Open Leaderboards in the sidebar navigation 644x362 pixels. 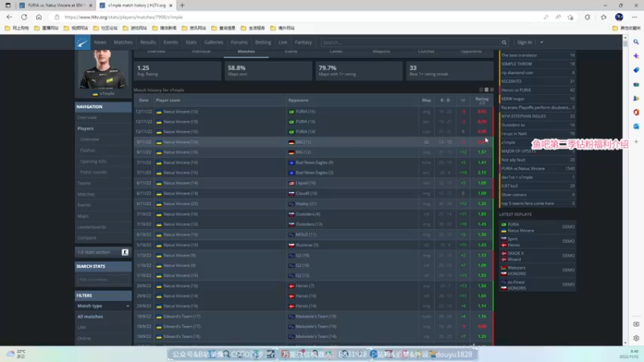[92, 227]
